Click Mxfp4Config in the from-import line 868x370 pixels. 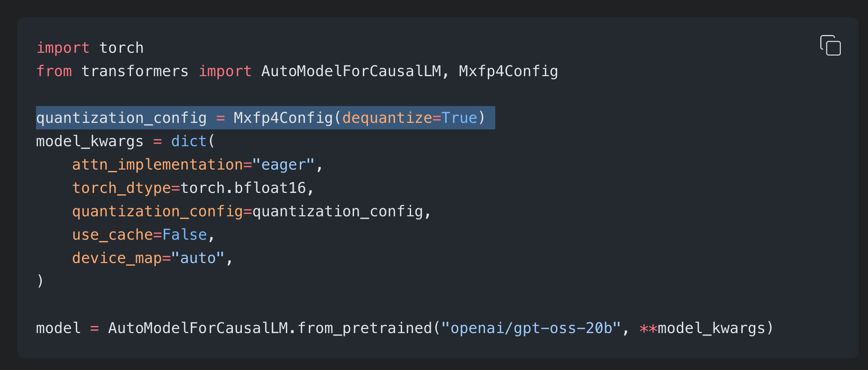(x=508, y=71)
